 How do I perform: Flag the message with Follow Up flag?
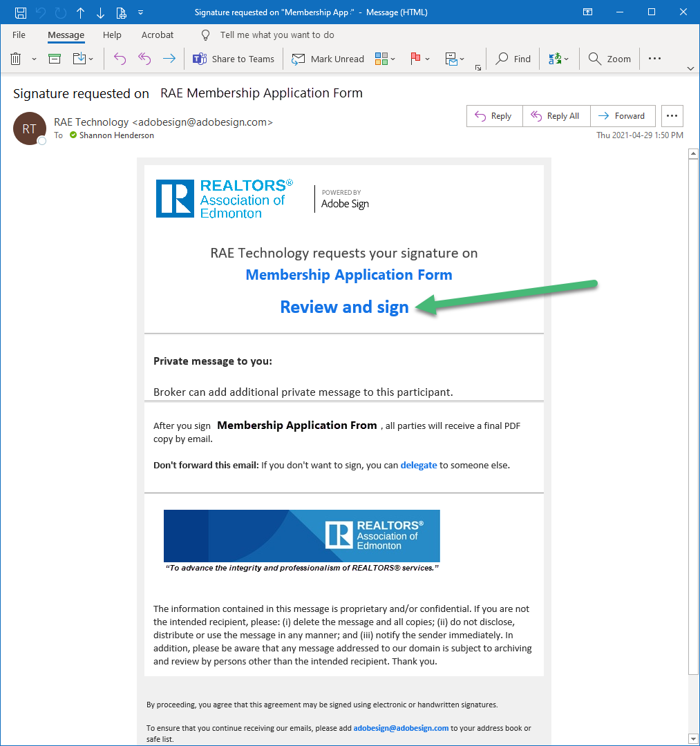[x=415, y=59]
